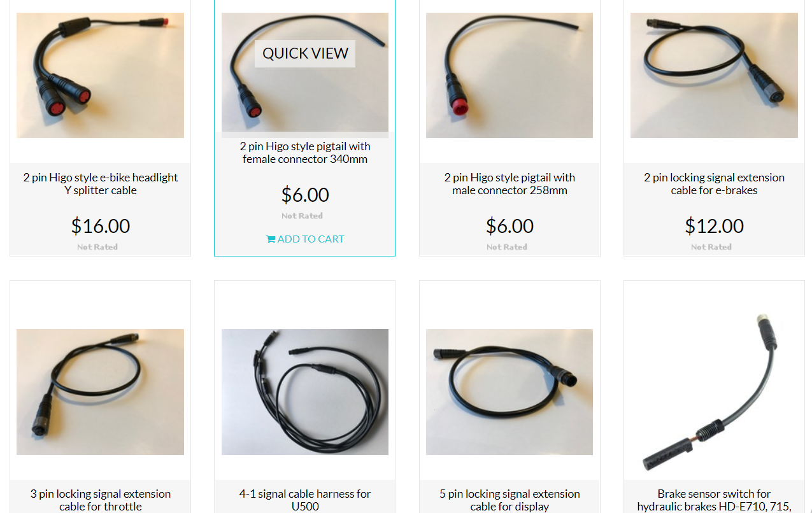Open the QUICK VIEW overlay button
The width and height of the screenshot is (812, 513).
(x=305, y=53)
